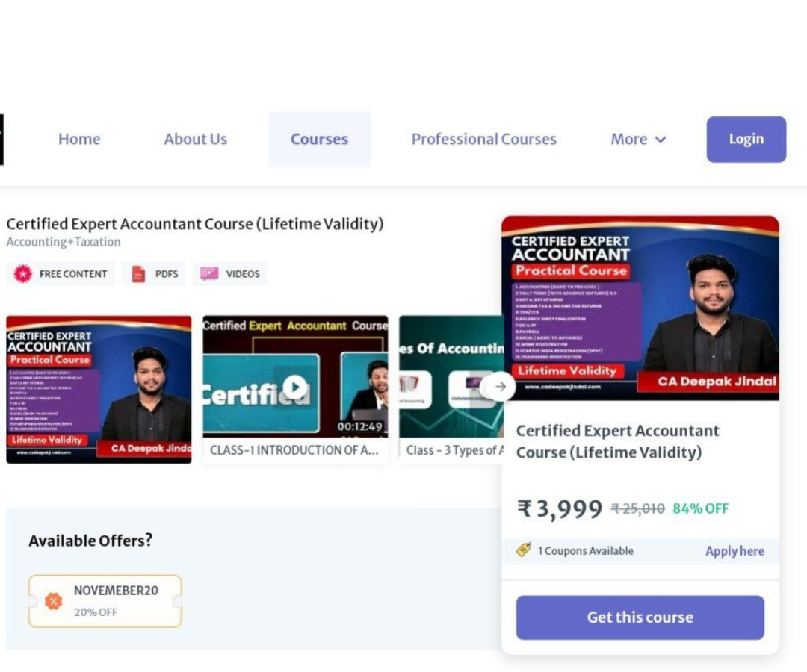Click the orange discount percent icon
807x672 pixels.
[53, 601]
